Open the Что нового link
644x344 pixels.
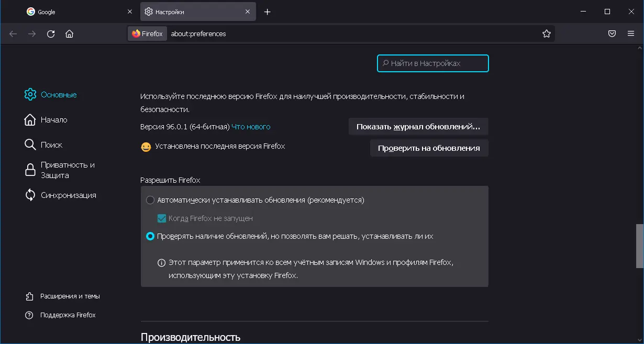pos(250,126)
